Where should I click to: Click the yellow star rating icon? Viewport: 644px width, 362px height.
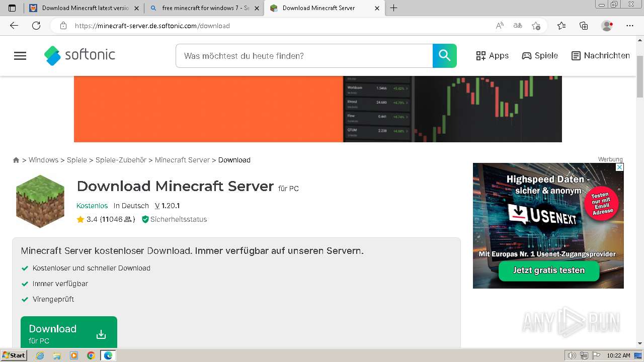80,219
